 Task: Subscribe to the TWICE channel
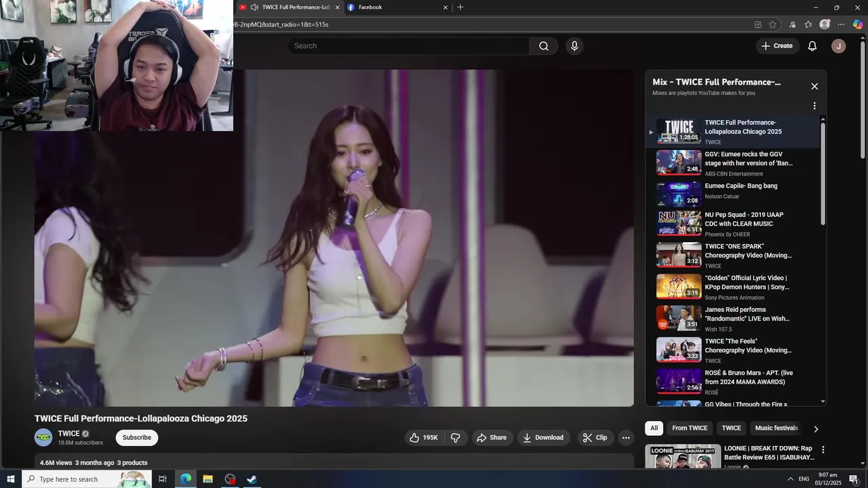pos(137,438)
